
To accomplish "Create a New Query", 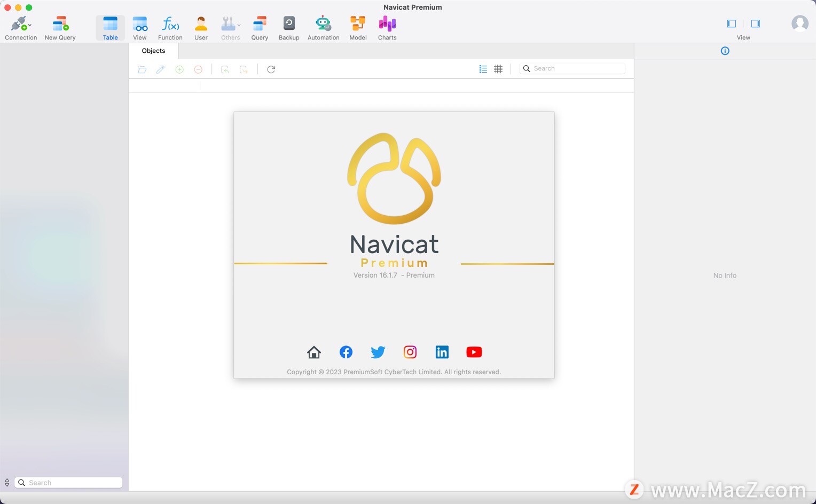I will pos(60,28).
